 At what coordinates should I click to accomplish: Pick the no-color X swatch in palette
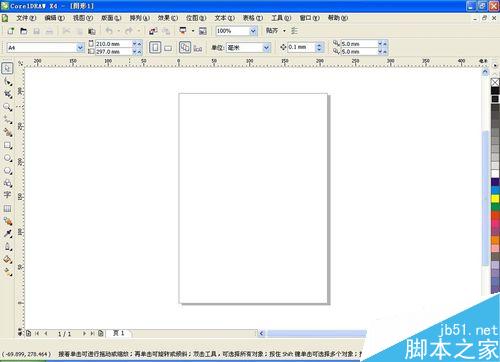pos(495,82)
